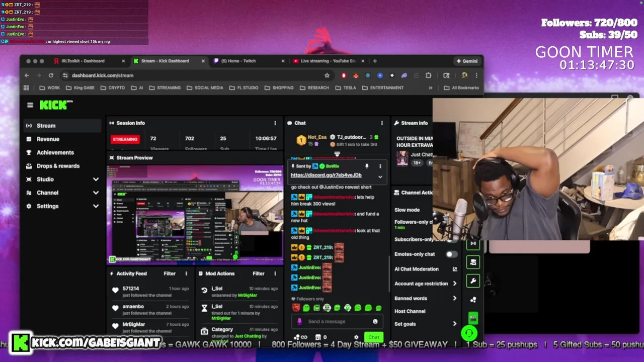The height and width of the screenshot is (362, 644).
Task: Open the Kick sidebar hamburger menu
Action: pyautogui.click(x=30, y=105)
